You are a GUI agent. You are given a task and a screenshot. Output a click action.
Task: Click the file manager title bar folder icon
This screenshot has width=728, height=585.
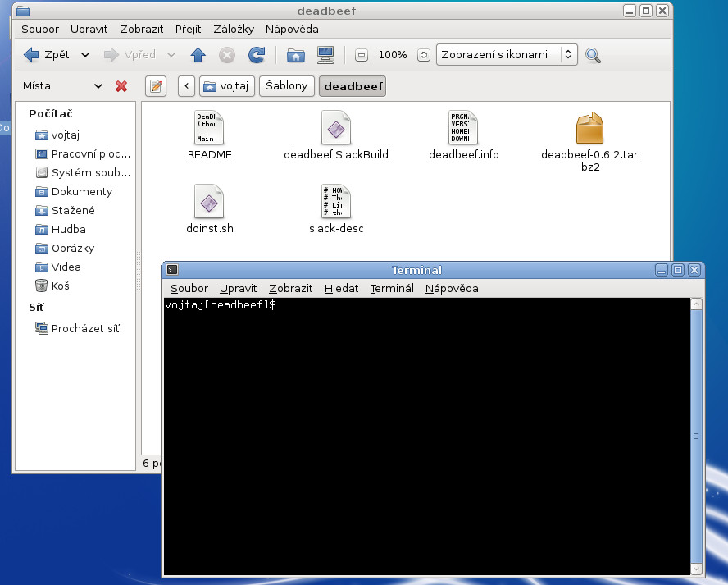23,11
